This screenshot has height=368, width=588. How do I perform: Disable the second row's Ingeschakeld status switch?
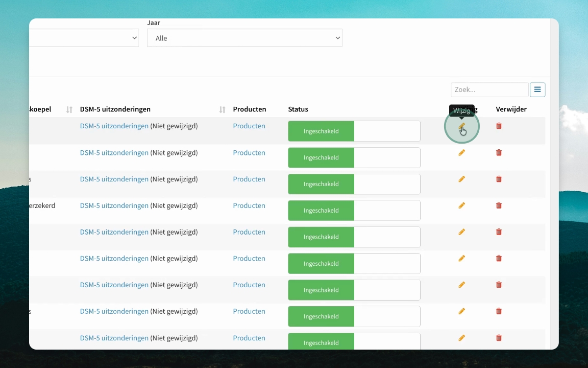[x=354, y=158]
